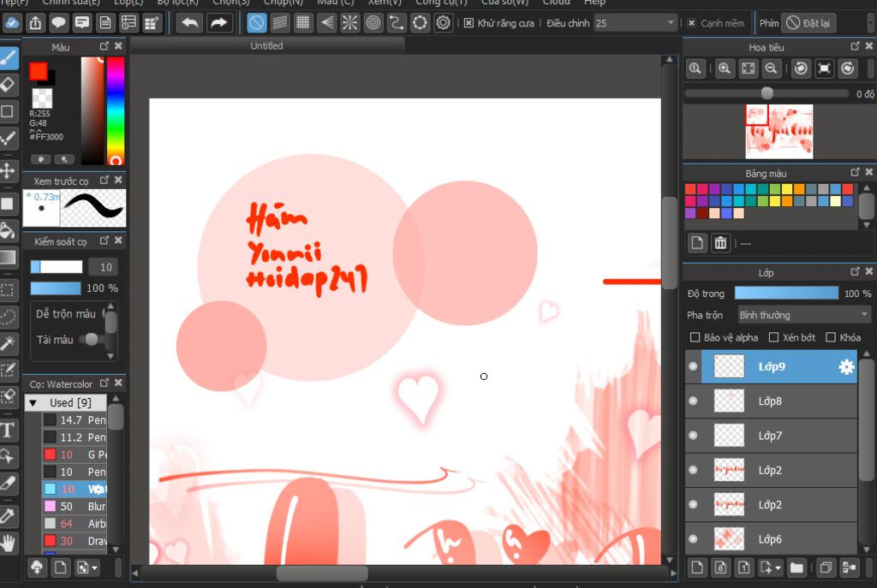The width and height of the screenshot is (877, 588).
Task: Zoom in using the navigator icon
Action: (725, 68)
